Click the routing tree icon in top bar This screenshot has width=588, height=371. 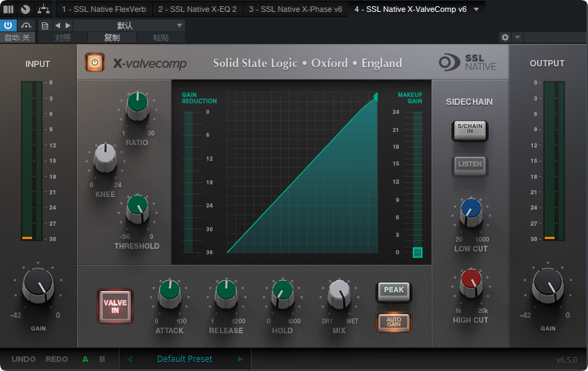click(43, 9)
